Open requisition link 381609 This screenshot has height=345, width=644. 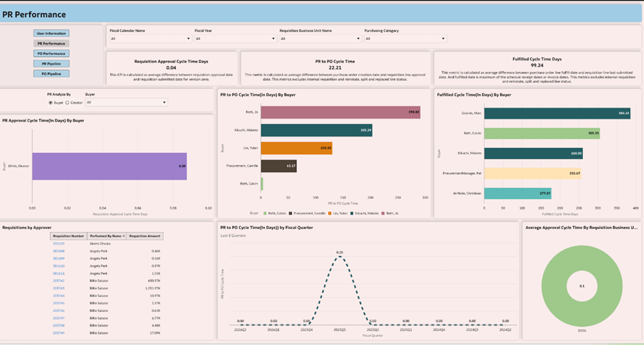(59, 259)
